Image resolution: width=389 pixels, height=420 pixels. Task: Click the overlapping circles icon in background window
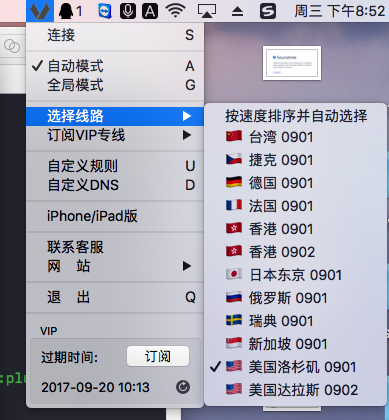click(x=12, y=46)
